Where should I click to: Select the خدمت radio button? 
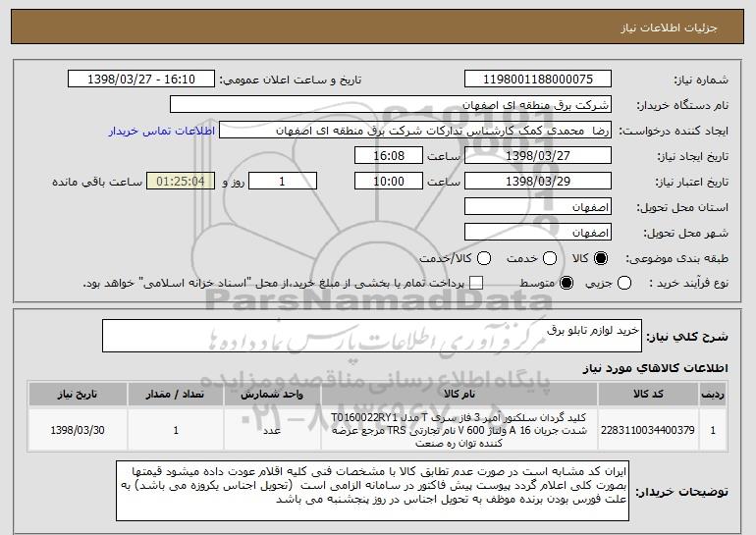[550, 258]
